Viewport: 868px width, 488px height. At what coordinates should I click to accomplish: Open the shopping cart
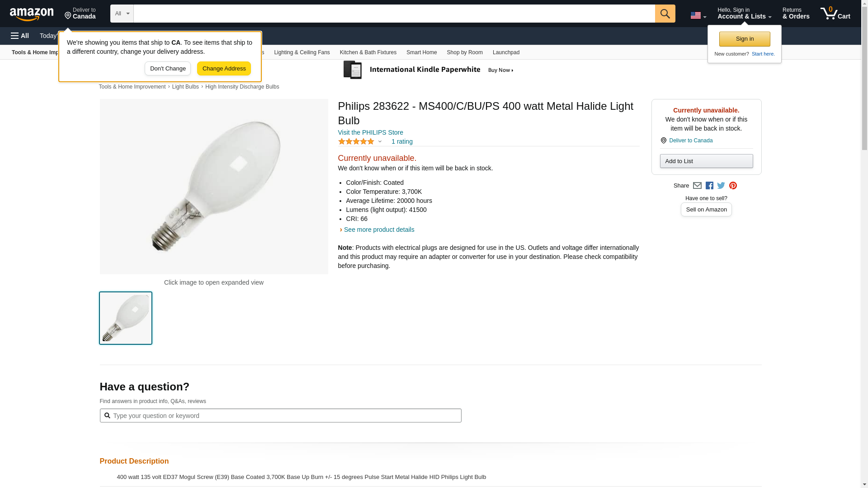click(x=835, y=14)
